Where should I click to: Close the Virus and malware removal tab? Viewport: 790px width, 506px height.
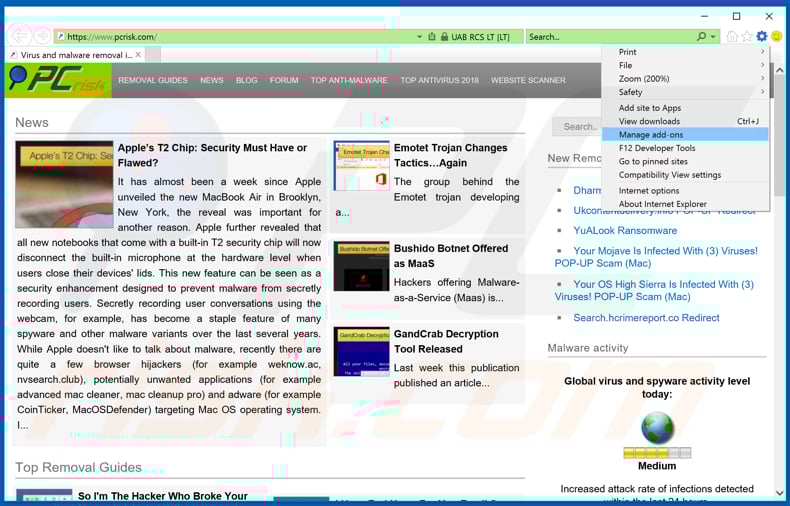point(138,54)
